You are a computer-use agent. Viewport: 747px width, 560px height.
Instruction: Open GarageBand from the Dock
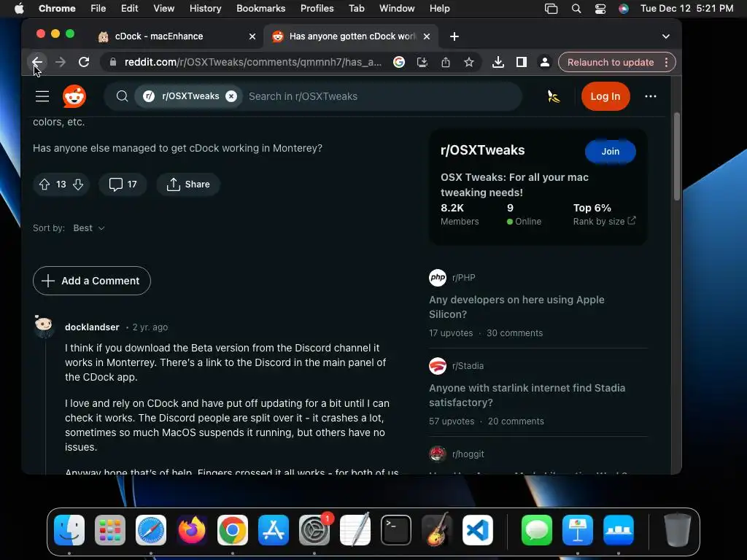(437, 530)
